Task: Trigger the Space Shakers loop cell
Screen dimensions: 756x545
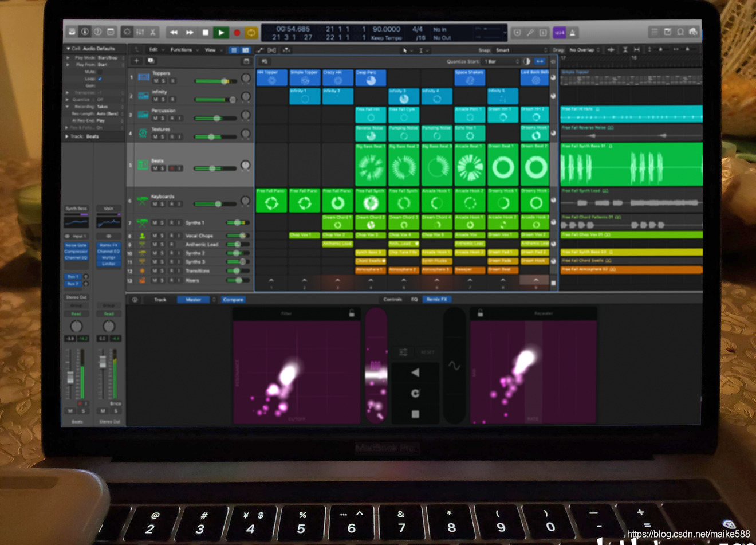Action: click(x=470, y=77)
